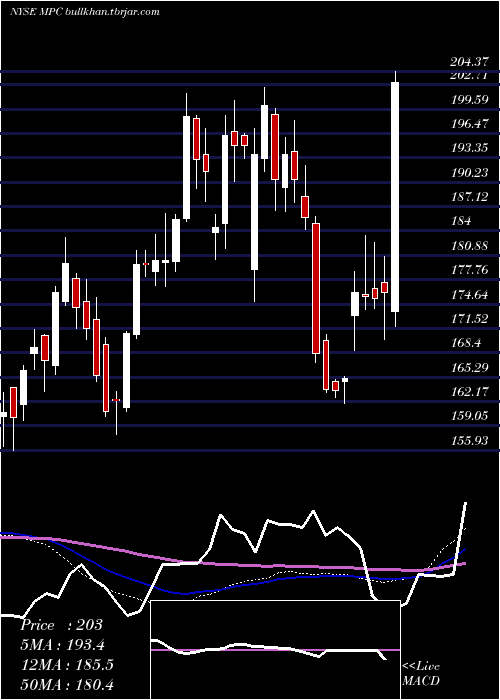Click the 155.93 price axis label
This screenshot has width=500, height=700.
(x=469, y=441)
